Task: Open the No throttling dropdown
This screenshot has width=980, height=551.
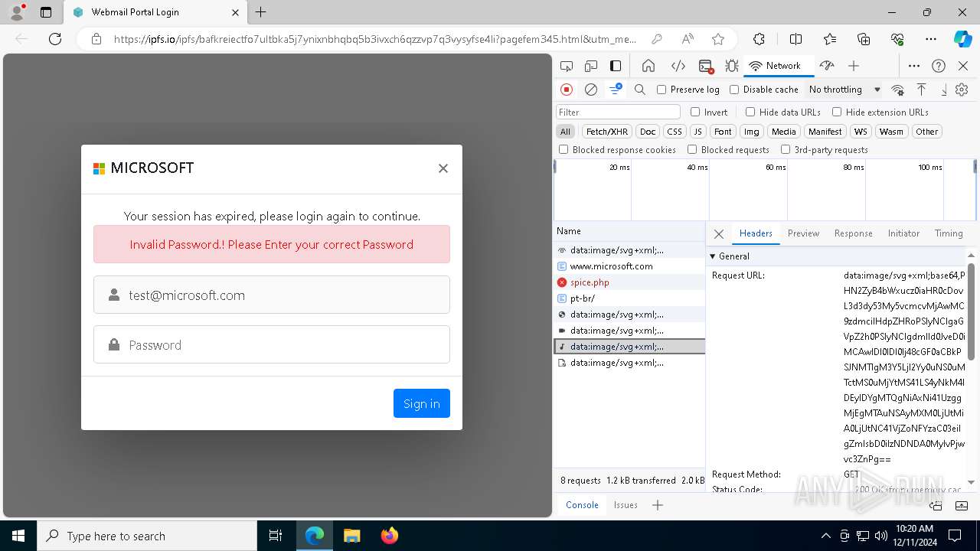Action: click(844, 90)
